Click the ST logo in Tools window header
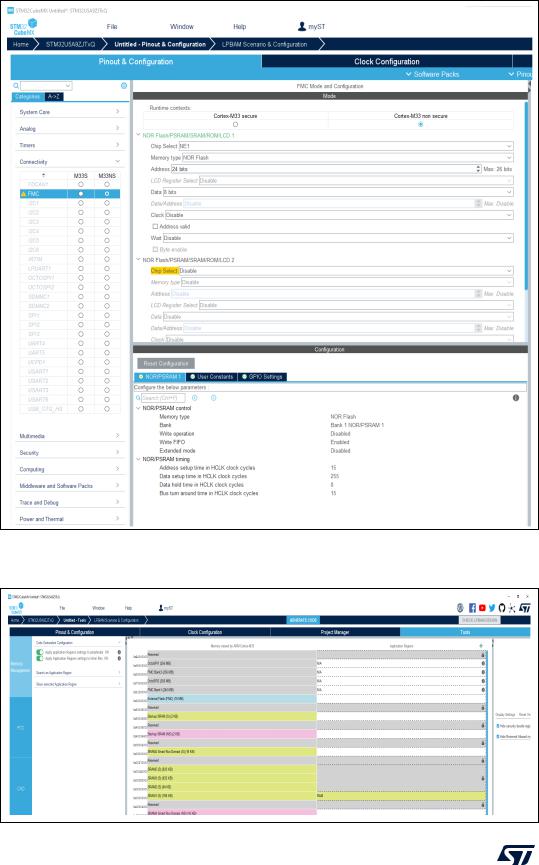The height and width of the screenshot is (865, 539). [x=525, y=608]
